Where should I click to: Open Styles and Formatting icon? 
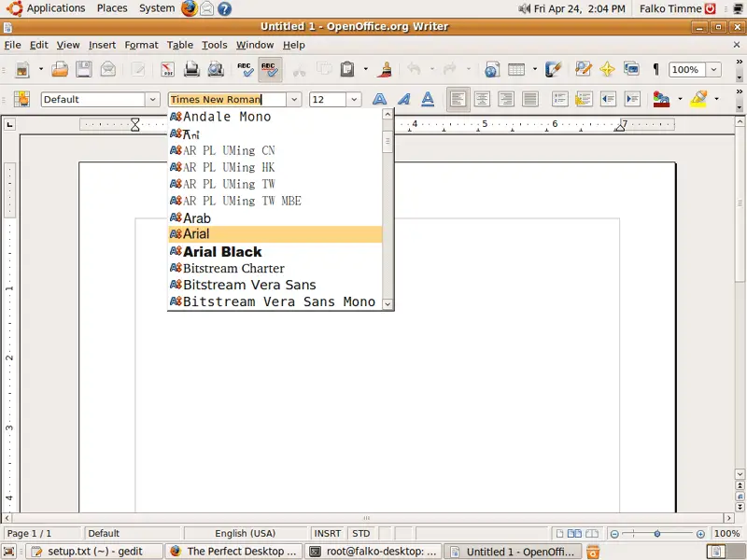(x=21, y=99)
